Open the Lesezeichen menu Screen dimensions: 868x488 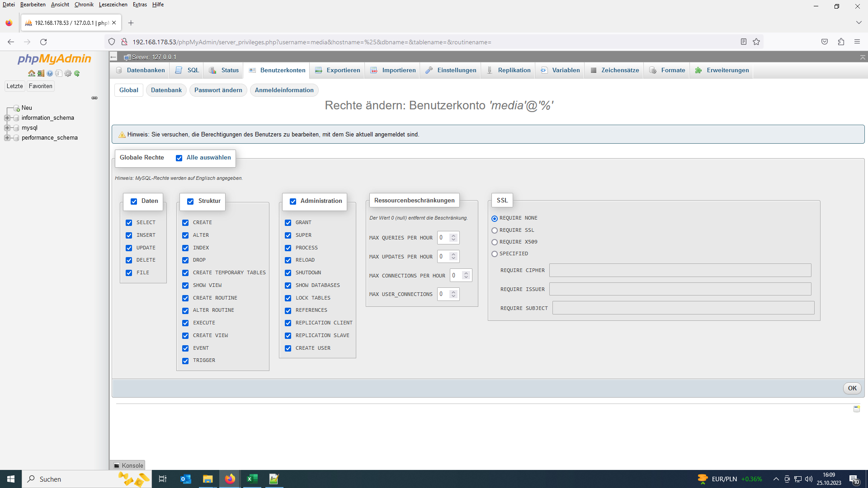point(113,5)
